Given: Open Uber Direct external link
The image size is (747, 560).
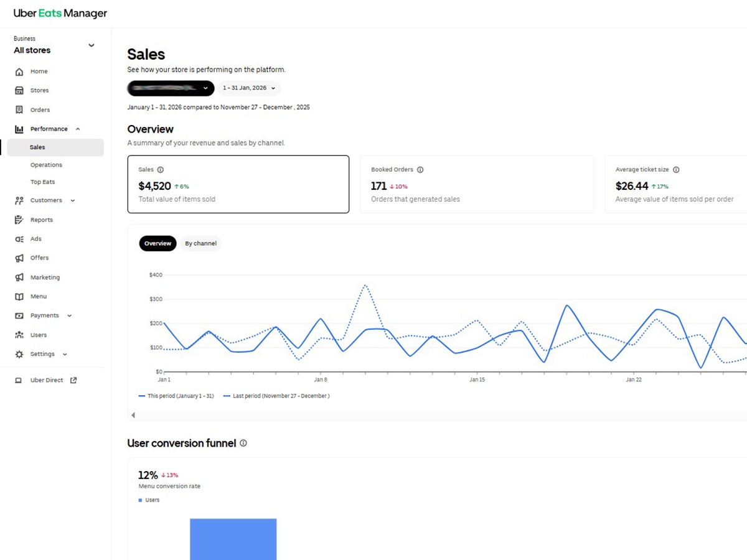Looking at the screenshot, I should (47, 380).
